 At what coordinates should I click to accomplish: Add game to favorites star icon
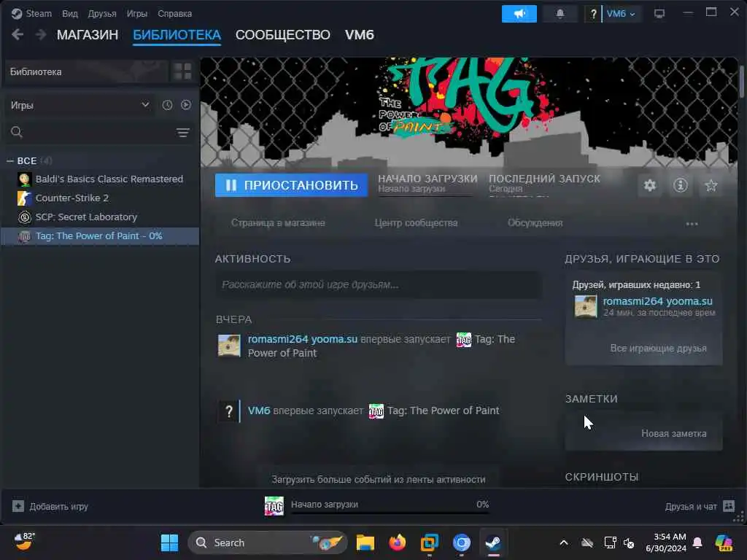pos(711,185)
